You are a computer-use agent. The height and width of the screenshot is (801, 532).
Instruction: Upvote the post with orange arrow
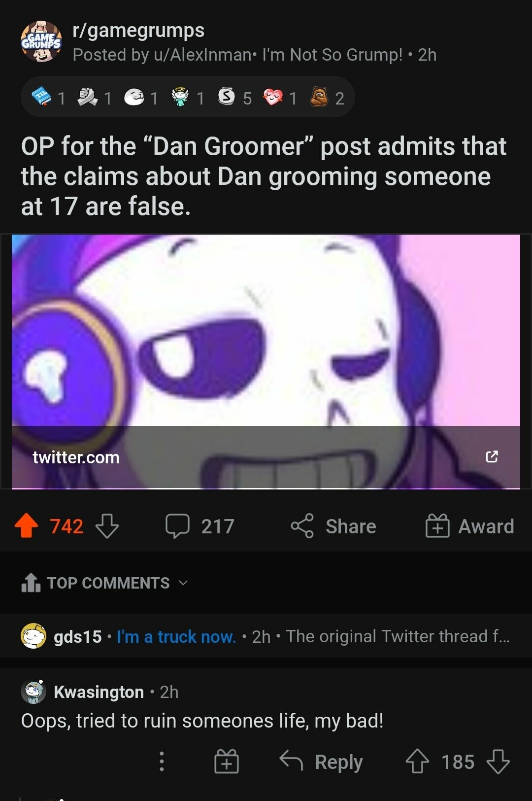pos(27,526)
